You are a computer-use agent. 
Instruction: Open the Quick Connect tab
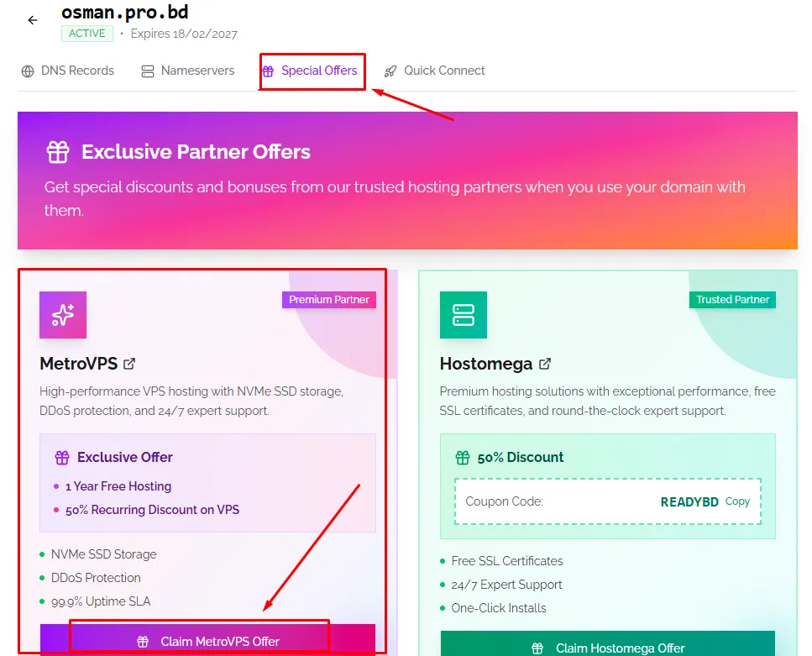coord(435,71)
